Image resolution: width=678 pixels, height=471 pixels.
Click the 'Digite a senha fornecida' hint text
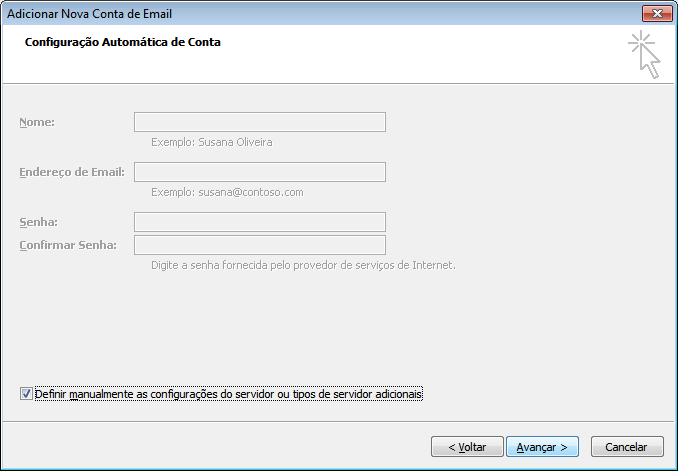[x=303, y=265]
